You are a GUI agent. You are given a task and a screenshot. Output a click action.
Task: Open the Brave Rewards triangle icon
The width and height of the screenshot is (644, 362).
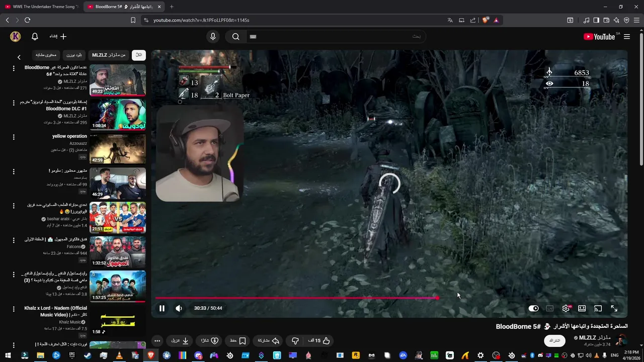click(496, 20)
